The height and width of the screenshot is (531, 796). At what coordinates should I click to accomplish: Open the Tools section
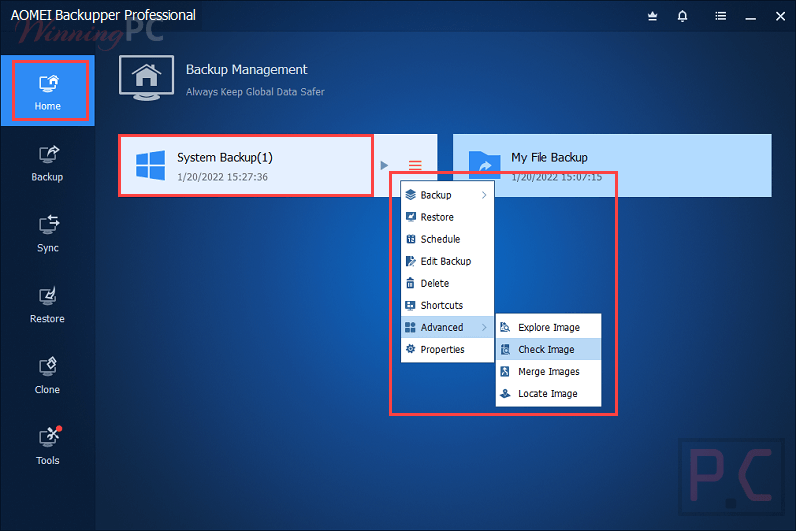(x=47, y=447)
